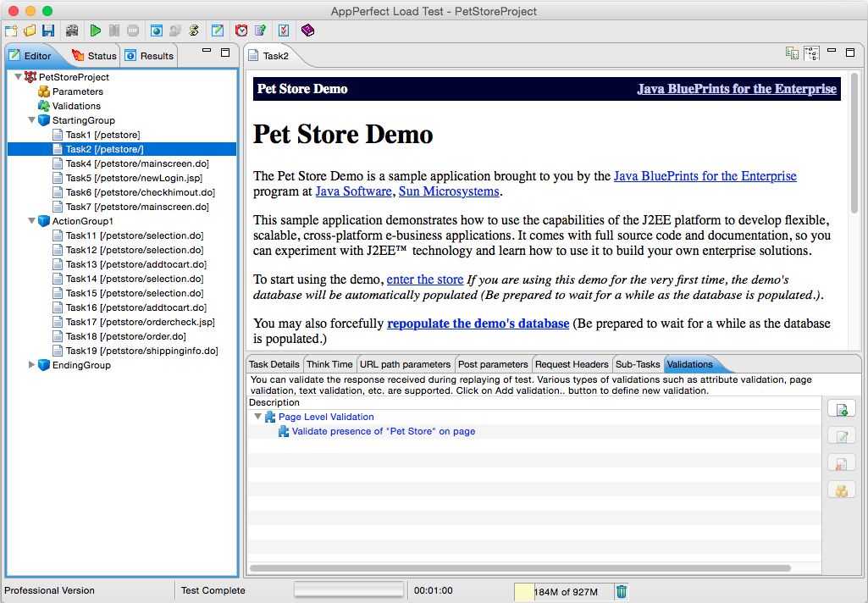This screenshot has width=868, height=603.
Task: Click the vertical scrollbar of Pet Store page
Action: pyautogui.click(x=854, y=144)
